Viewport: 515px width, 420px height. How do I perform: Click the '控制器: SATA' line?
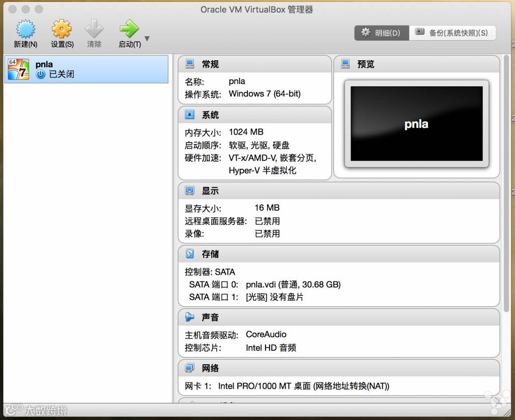tap(210, 272)
